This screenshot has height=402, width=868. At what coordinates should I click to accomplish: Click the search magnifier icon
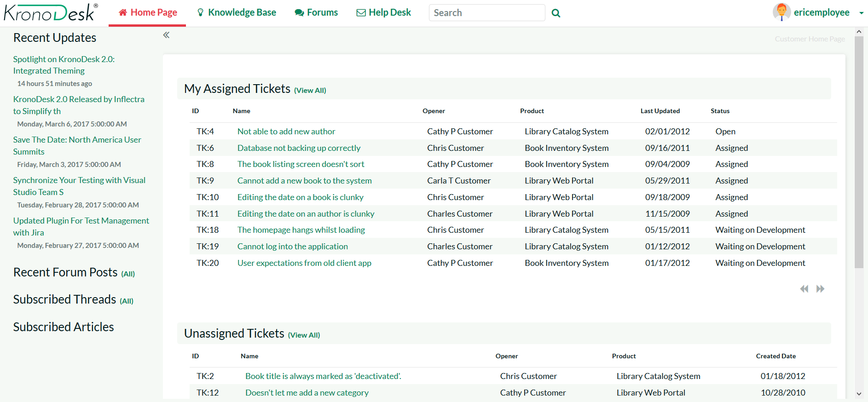556,13
